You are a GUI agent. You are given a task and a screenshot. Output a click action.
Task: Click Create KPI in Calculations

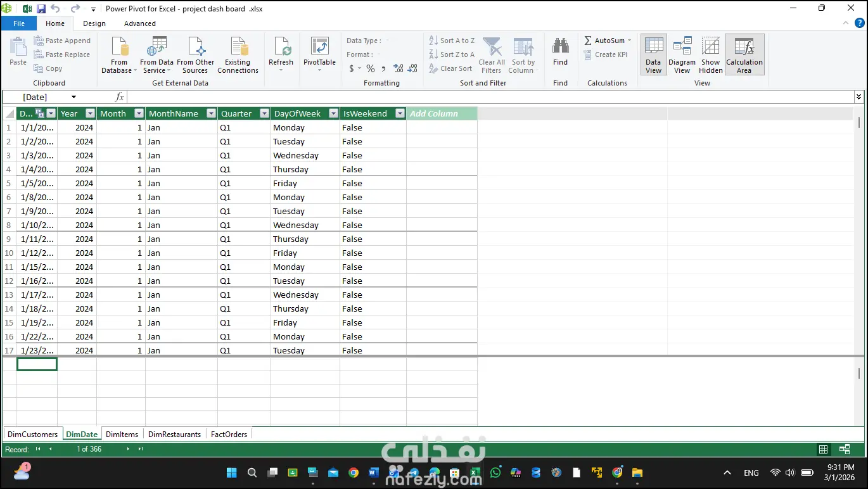point(606,54)
